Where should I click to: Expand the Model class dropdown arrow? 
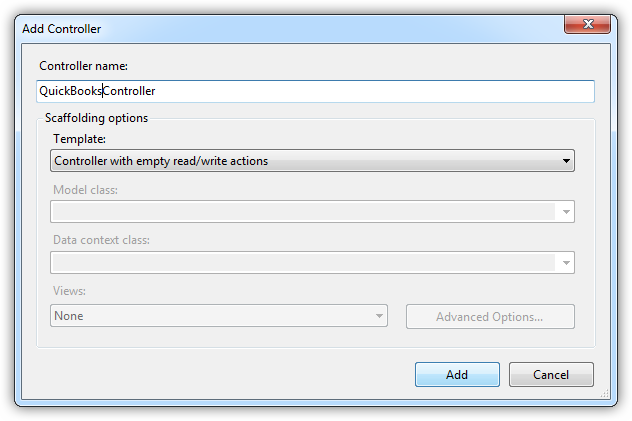click(566, 212)
